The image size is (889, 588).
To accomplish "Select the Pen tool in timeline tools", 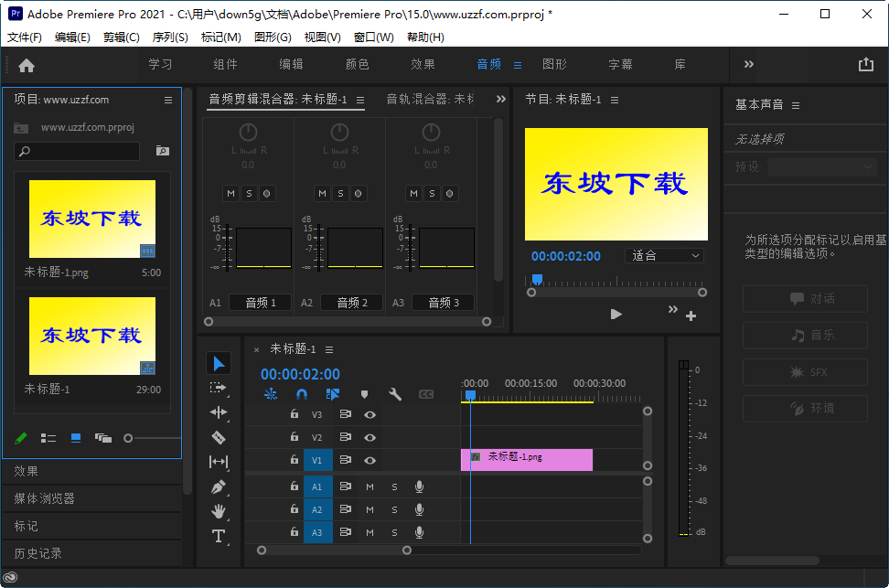I will click(x=219, y=486).
